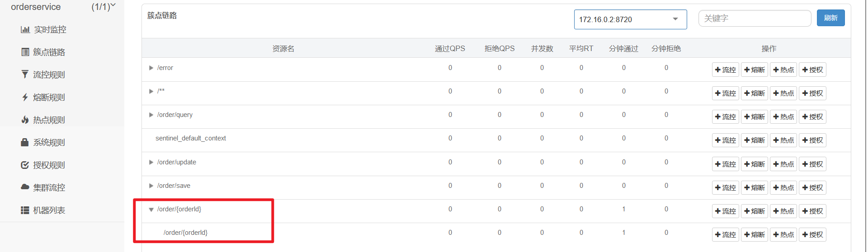Click the 平均RT column header
The width and height of the screenshot is (868, 252).
[581, 48]
